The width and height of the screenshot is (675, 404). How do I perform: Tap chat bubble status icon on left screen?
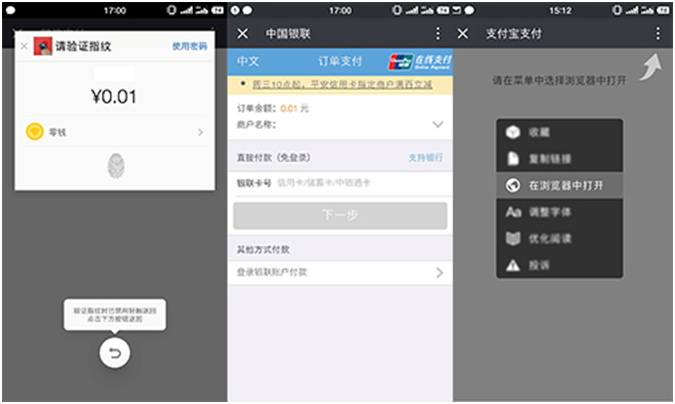[x=11, y=10]
